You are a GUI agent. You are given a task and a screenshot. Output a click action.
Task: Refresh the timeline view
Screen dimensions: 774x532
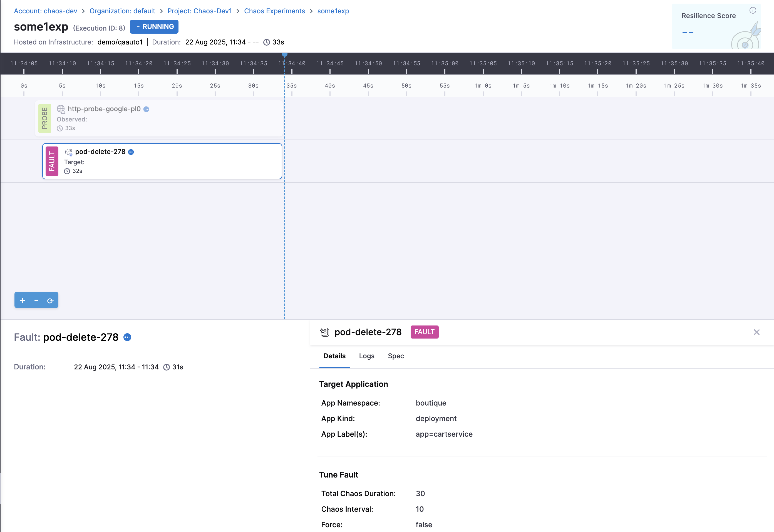tap(50, 300)
